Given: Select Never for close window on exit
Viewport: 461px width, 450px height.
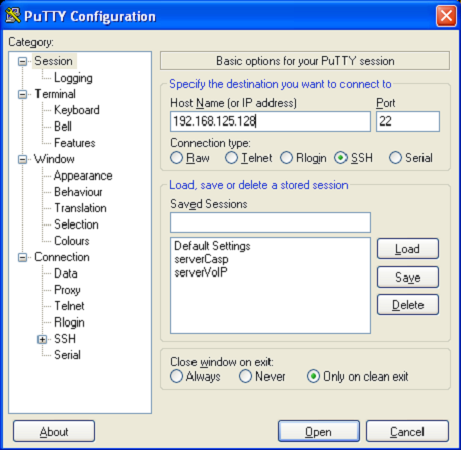Looking at the screenshot, I should click(x=245, y=376).
